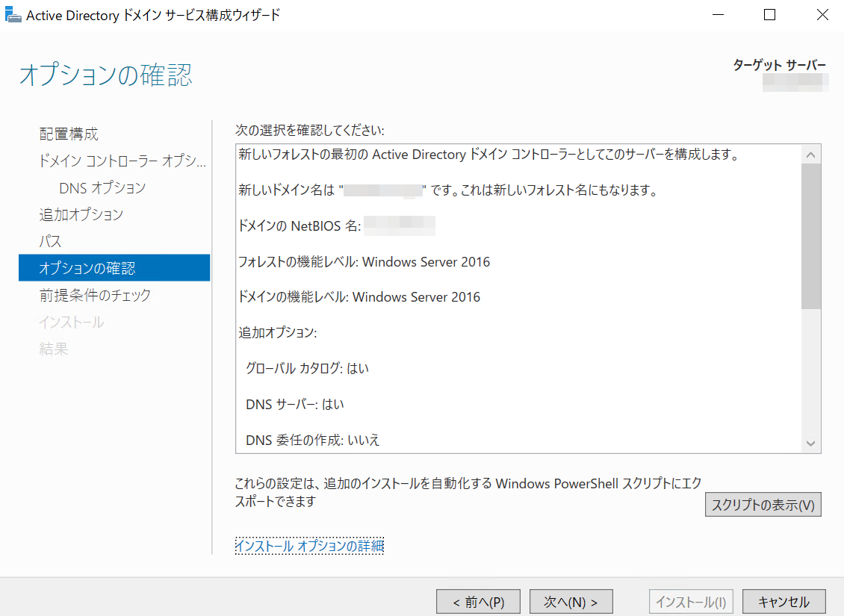Select highlighted オプションの確認 step
Image resolution: width=844 pixels, height=616 pixels.
(114, 268)
